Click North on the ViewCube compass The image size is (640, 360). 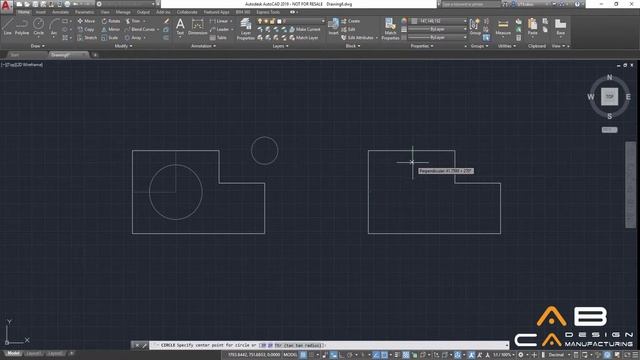[x=609, y=78]
